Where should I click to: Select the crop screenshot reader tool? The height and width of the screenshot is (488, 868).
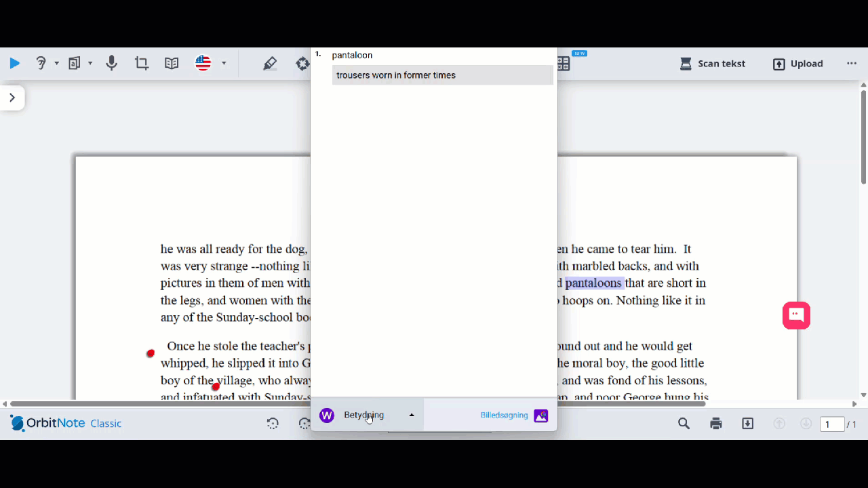(142, 64)
